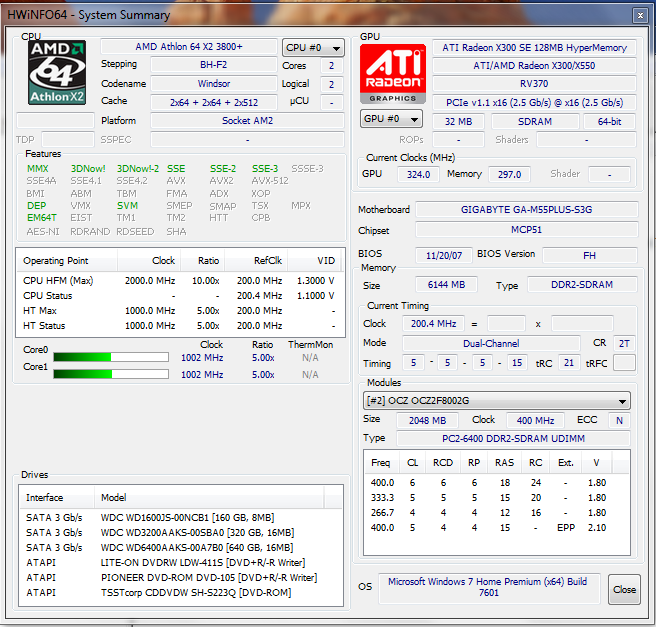Click the module Clock field 400 MHz
The width and height of the screenshot is (656, 627).
pyautogui.click(x=535, y=420)
